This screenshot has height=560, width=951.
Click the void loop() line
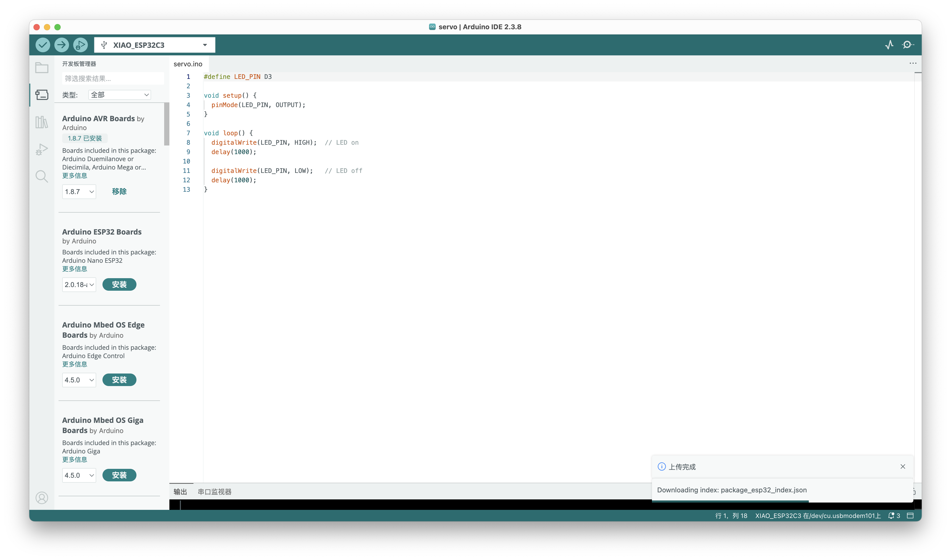(228, 133)
